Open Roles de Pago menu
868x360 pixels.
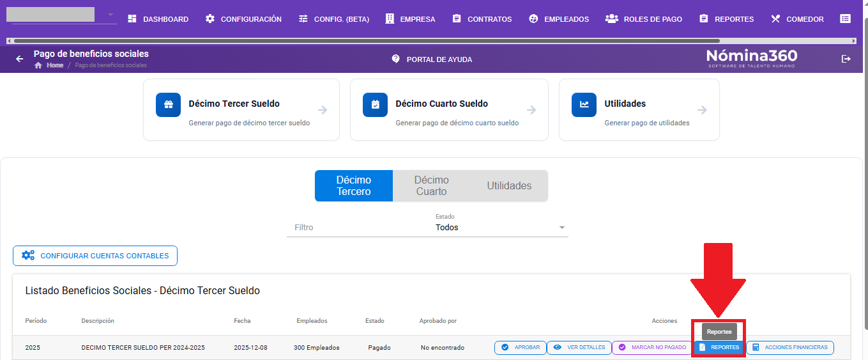644,19
